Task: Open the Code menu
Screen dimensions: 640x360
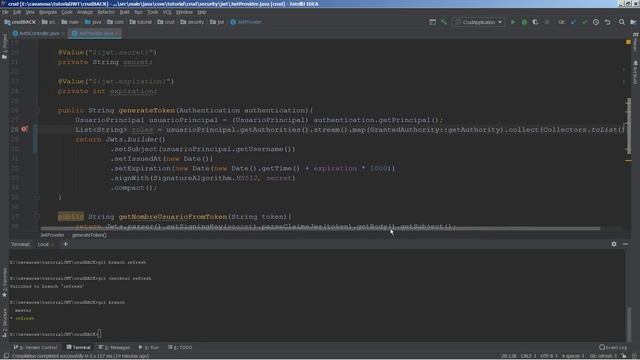Action: [67, 12]
